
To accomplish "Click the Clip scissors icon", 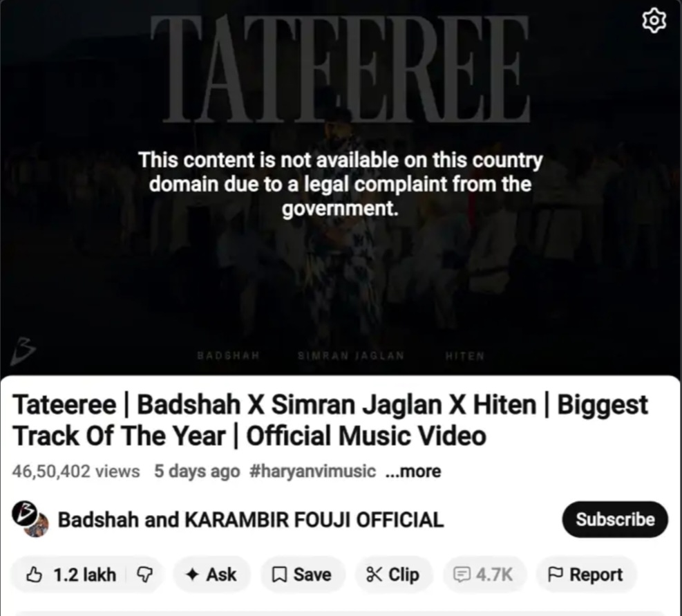I will click(374, 575).
